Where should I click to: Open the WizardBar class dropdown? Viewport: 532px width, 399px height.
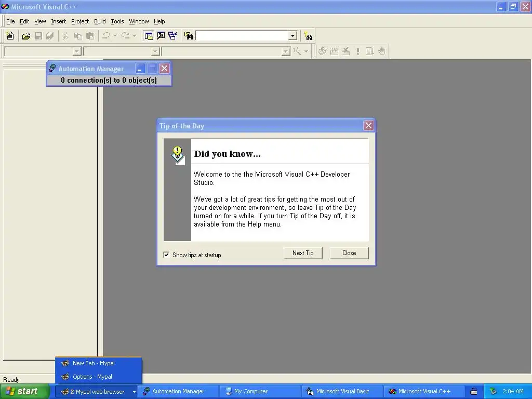click(x=77, y=51)
